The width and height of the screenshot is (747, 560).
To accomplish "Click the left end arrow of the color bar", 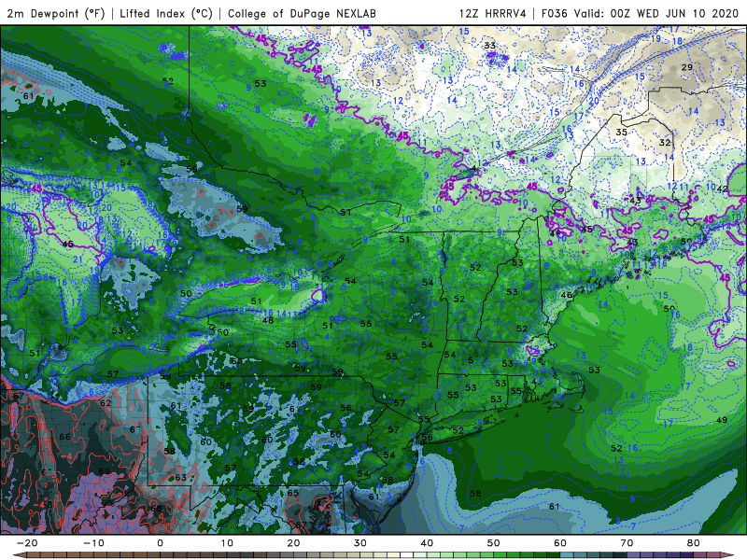I will (19, 555).
